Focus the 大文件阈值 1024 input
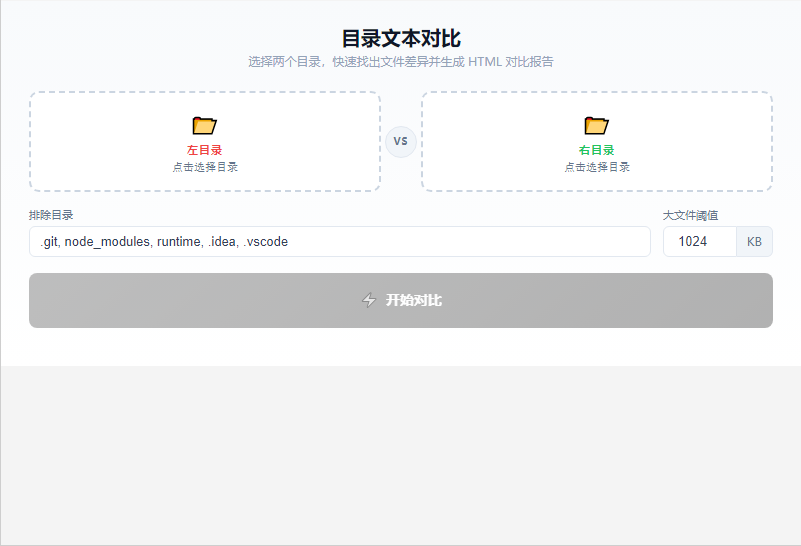This screenshot has height=546, width=801. pos(699,242)
